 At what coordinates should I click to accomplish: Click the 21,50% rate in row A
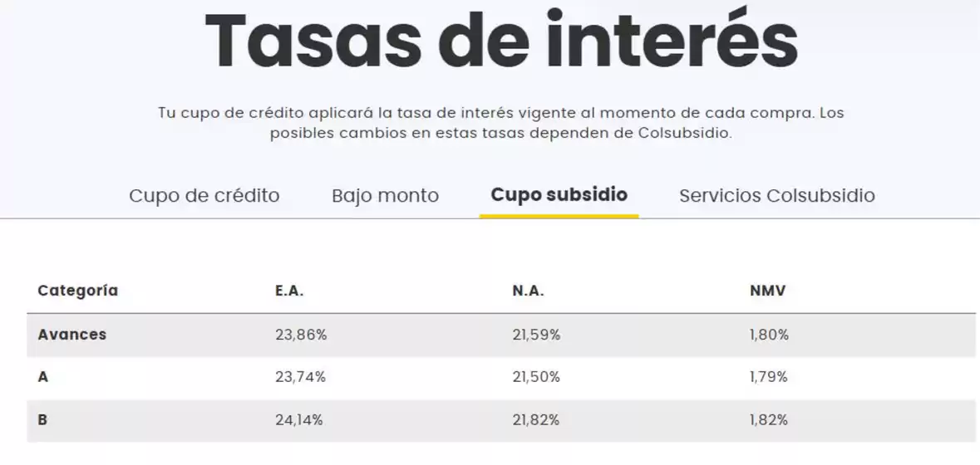(536, 377)
